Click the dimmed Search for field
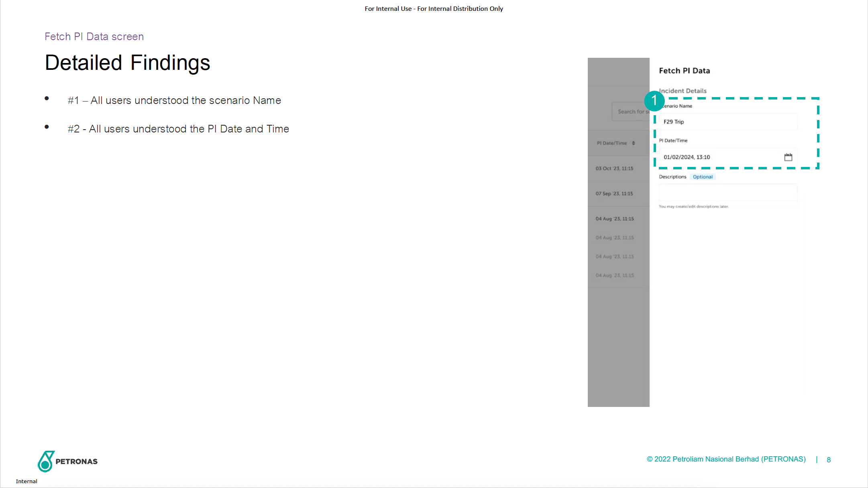Image resolution: width=868 pixels, height=488 pixels. click(631, 112)
